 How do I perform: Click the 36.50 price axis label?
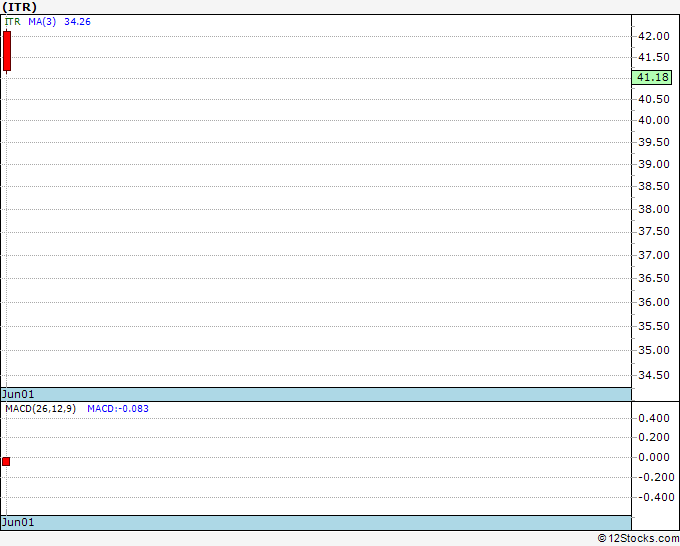(x=654, y=278)
